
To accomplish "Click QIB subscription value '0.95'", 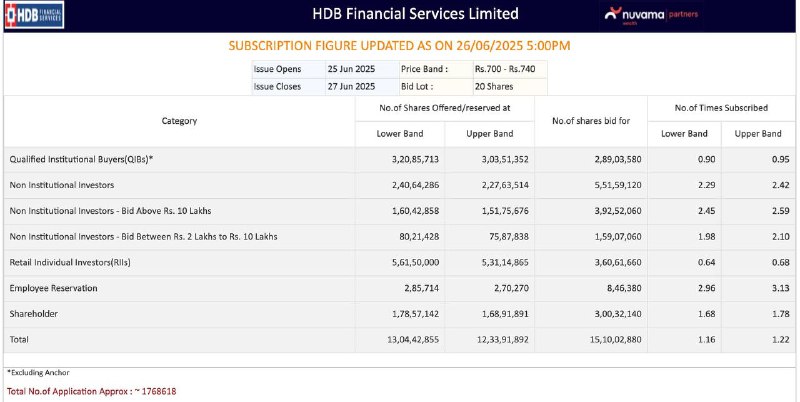I will pyautogui.click(x=781, y=160).
